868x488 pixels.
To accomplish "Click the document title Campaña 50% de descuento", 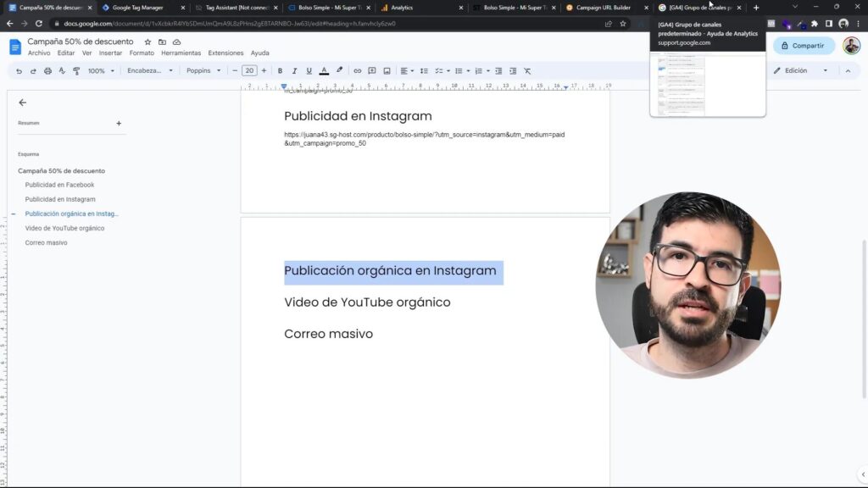I will point(81,42).
